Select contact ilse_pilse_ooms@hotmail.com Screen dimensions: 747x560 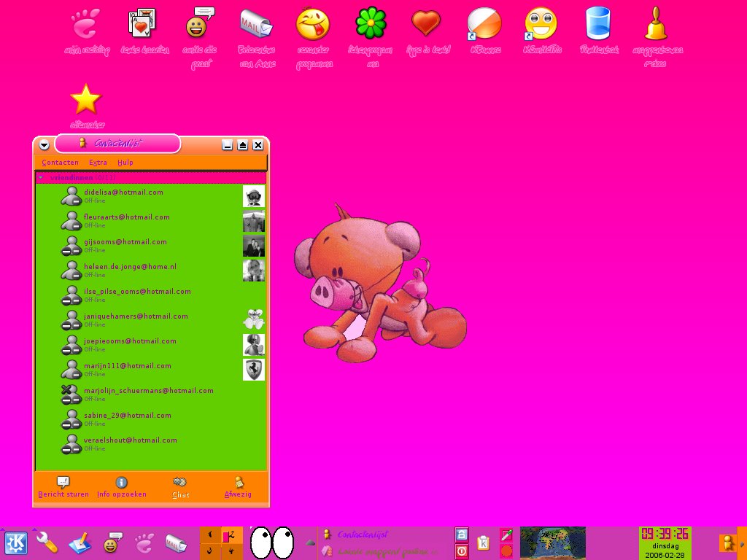pyautogui.click(x=151, y=295)
